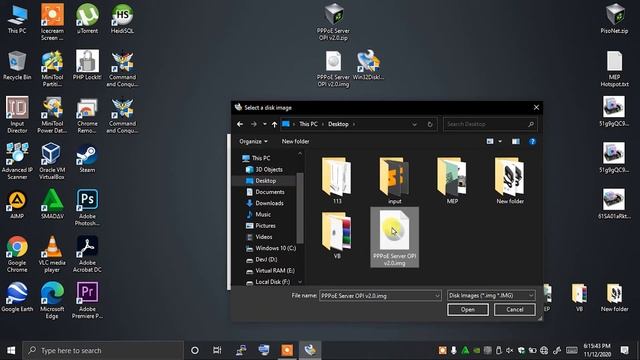
Task: Select 3D Objects in navigation pane
Action: pyautogui.click(x=265, y=169)
